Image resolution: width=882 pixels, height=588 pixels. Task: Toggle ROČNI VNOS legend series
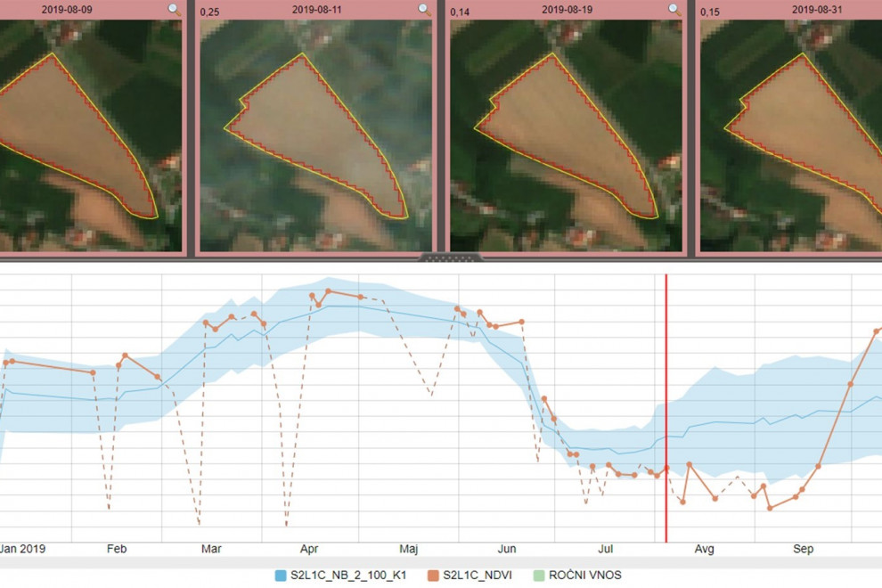[577, 575]
